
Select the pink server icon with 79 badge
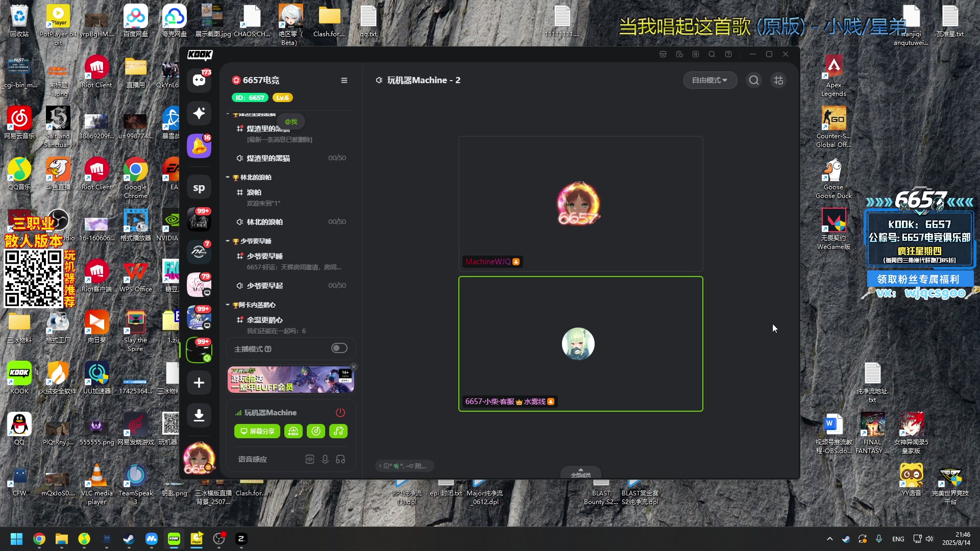[199, 285]
